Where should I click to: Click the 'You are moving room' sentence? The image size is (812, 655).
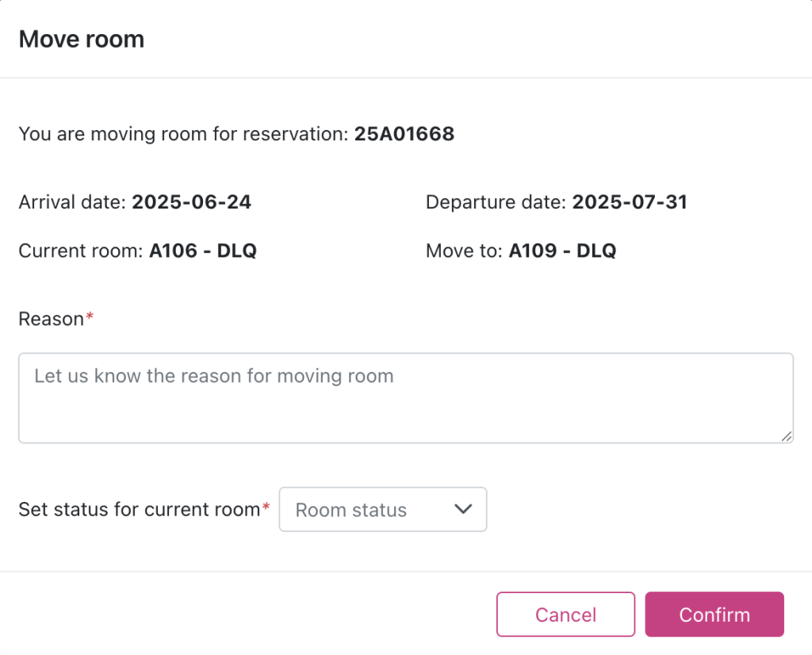[x=182, y=134]
